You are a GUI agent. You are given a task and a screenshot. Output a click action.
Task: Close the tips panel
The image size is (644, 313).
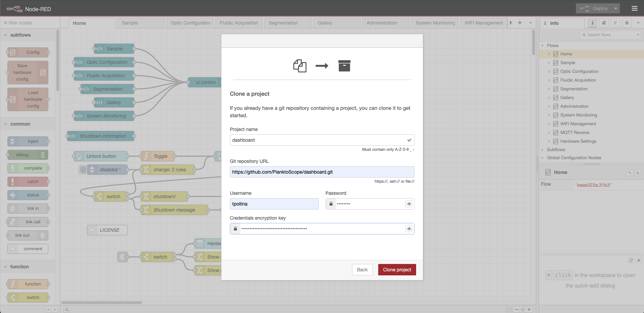639,260
